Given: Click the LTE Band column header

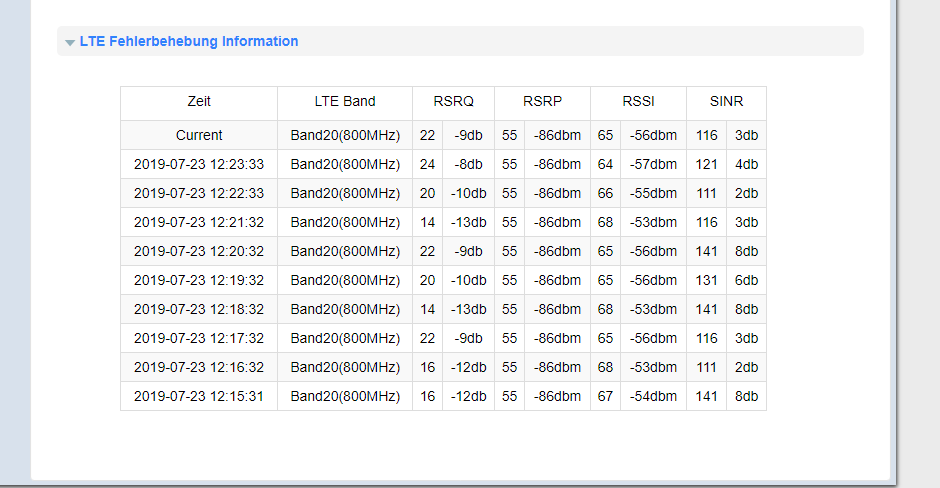Looking at the screenshot, I should 345,103.
